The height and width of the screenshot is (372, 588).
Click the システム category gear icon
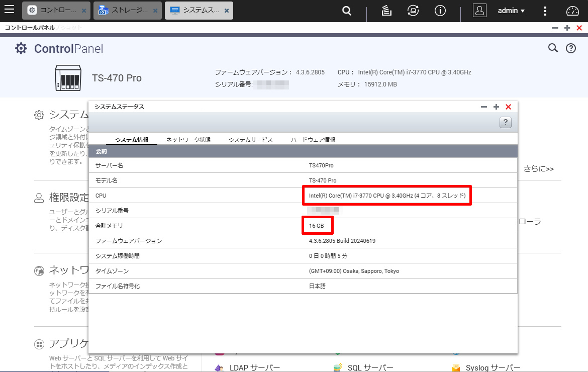(39, 115)
